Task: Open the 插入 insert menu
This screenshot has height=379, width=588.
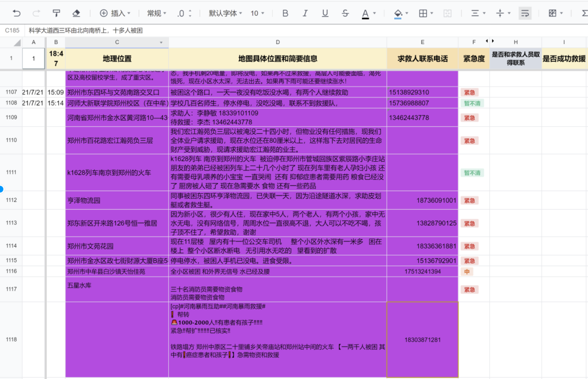Action: [x=115, y=14]
